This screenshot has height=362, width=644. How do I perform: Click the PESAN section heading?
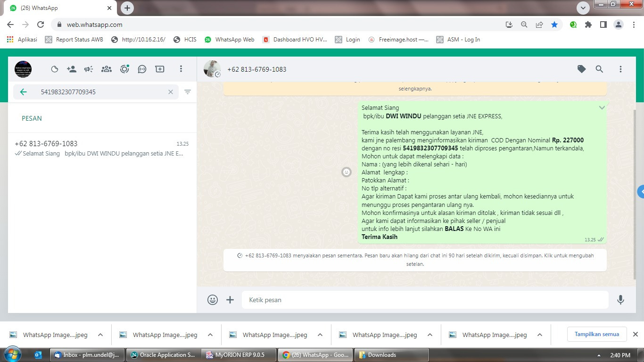point(32,118)
